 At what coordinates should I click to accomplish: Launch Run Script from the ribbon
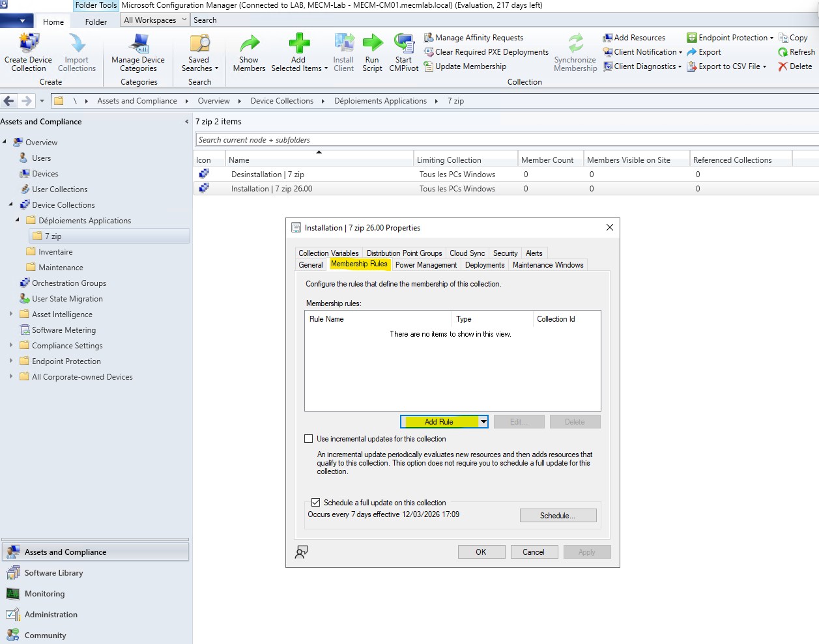[x=372, y=52]
